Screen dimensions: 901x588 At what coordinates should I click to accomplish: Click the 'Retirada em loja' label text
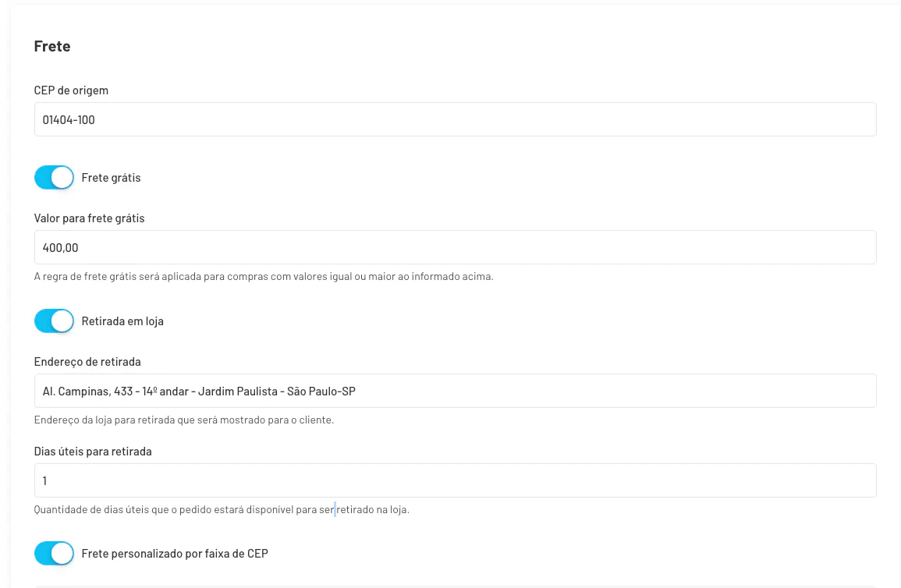pos(122,321)
